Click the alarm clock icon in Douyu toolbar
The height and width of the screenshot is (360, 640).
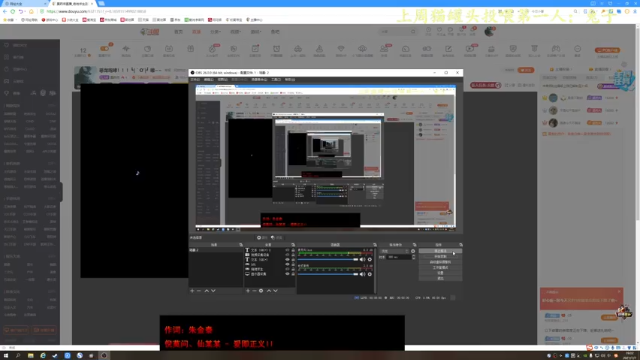click(x=276, y=49)
